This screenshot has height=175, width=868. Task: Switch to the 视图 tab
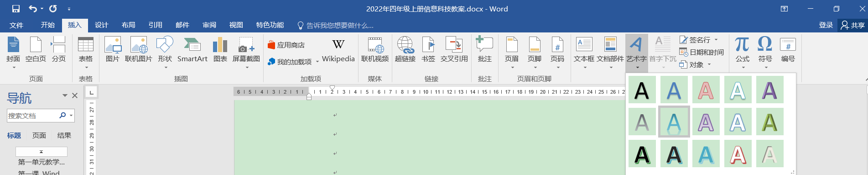pyautogui.click(x=236, y=25)
